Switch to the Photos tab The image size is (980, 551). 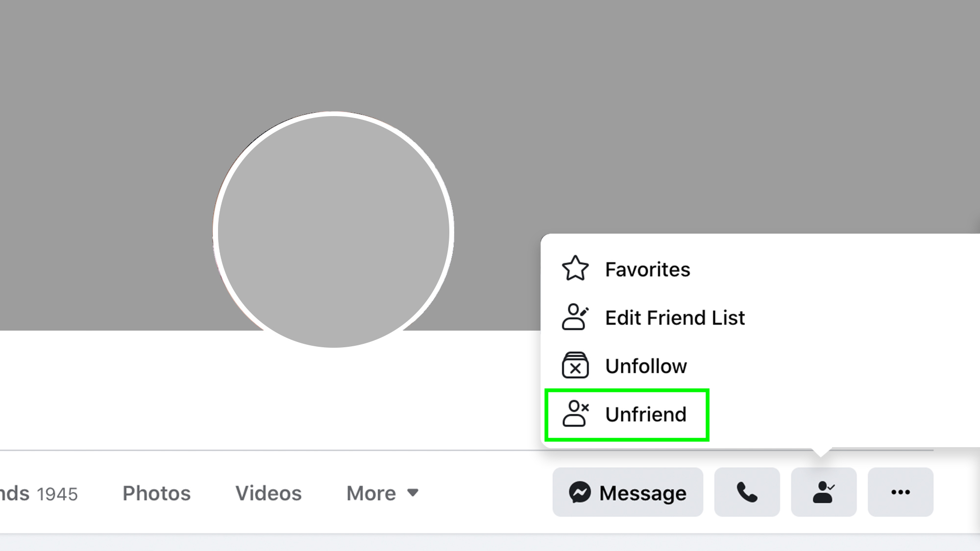[x=156, y=492]
